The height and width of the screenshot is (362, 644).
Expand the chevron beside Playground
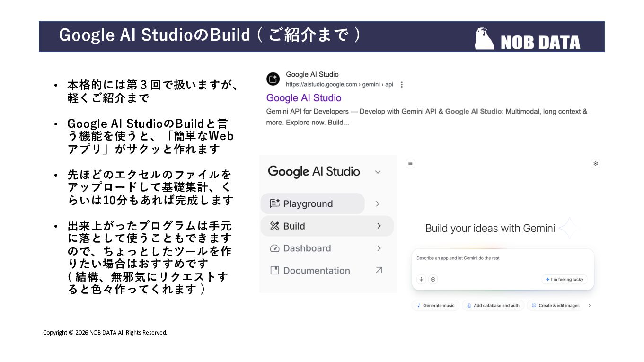point(378,203)
